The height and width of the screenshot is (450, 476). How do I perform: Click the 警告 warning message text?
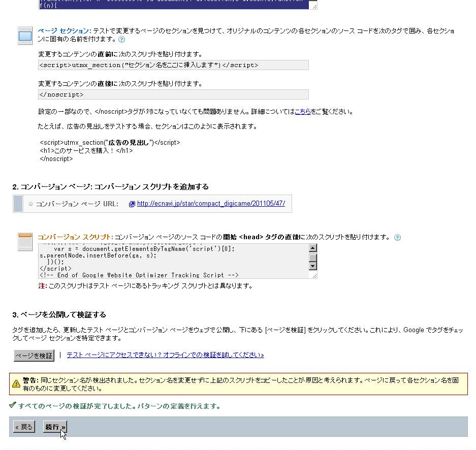(240, 384)
